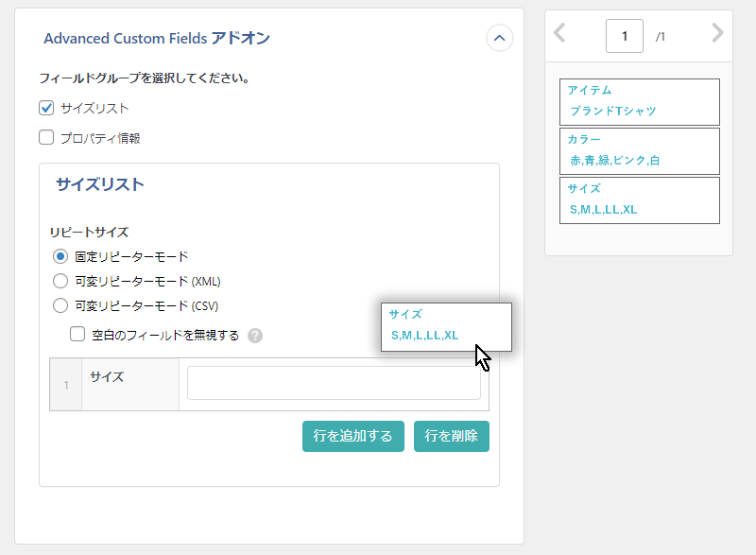Enable 空白のフィールドを無視する checkbox

(x=77, y=334)
